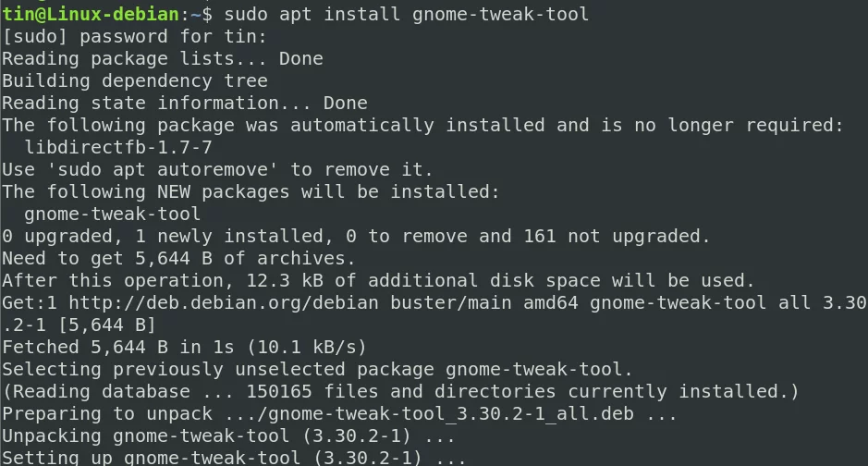
Task: Click the 'sudo apt install gnome-tweak-tool' command
Action: tap(407, 14)
